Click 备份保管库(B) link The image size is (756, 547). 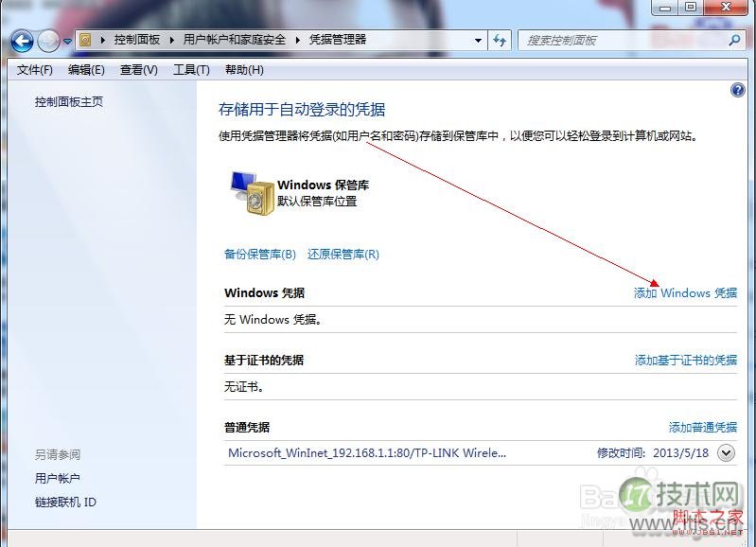[x=260, y=255]
